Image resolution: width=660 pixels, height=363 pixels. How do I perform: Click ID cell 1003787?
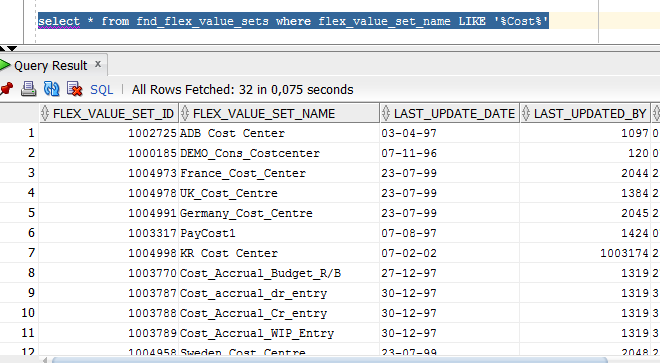pyautogui.click(x=109, y=293)
